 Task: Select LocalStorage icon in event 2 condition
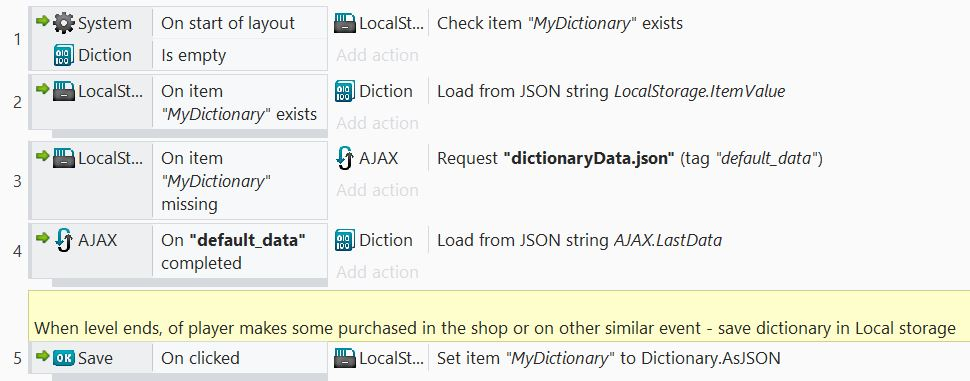[x=64, y=91]
